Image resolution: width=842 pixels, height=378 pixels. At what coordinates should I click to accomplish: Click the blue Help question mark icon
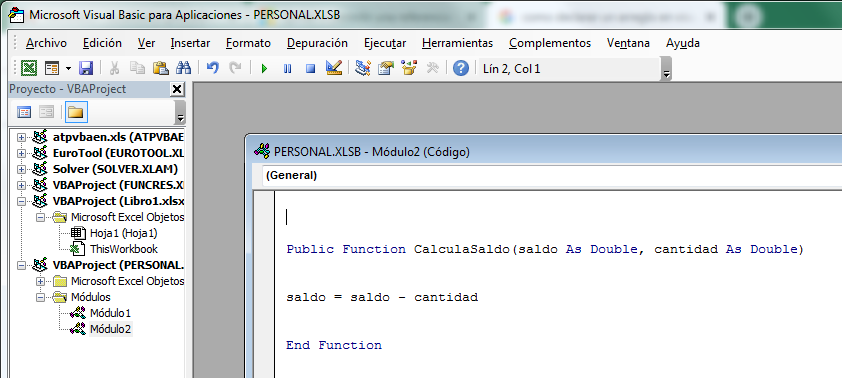461,68
